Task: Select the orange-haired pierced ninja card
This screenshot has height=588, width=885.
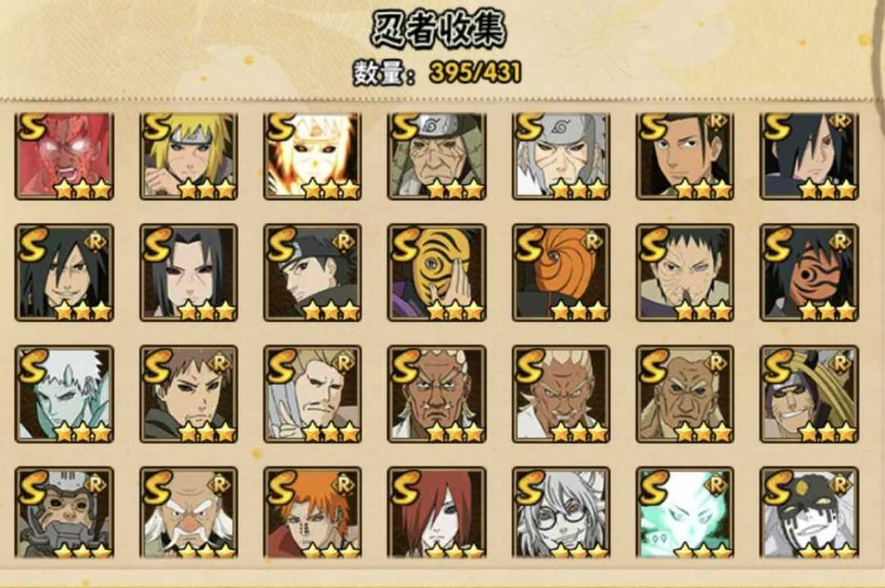Action: click(x=312, y=513)
